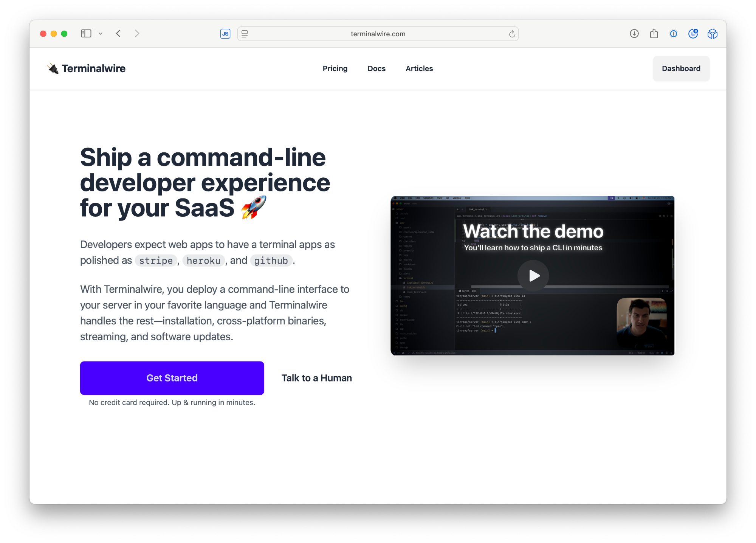Show Safari downloads
Image resolution: width=756 pixels, height=543 pixels.
click(634, 34)
